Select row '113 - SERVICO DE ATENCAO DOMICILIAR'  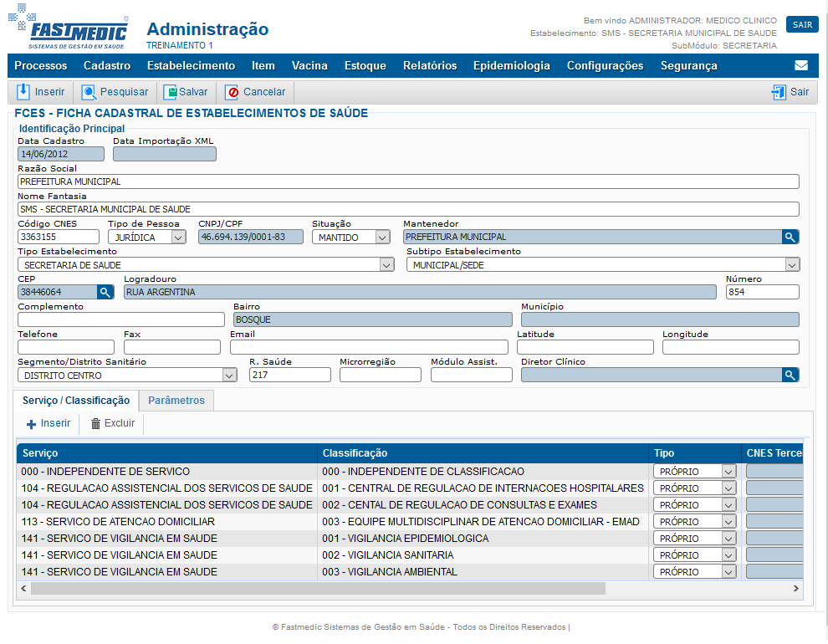[x=410, y=522]
